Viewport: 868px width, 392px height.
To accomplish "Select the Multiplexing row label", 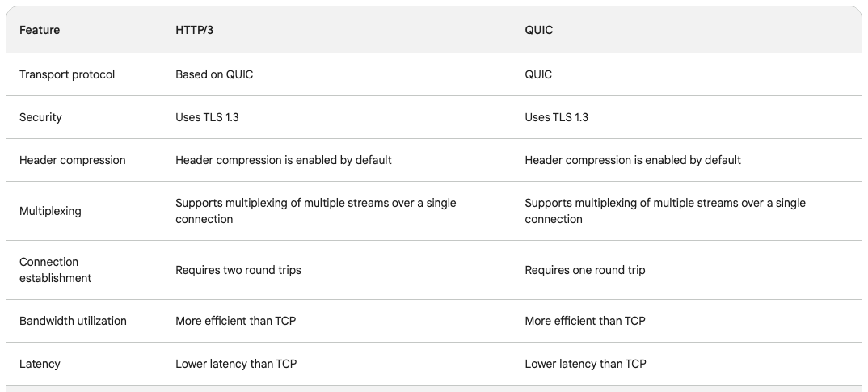I will click(x=50, y=211).
